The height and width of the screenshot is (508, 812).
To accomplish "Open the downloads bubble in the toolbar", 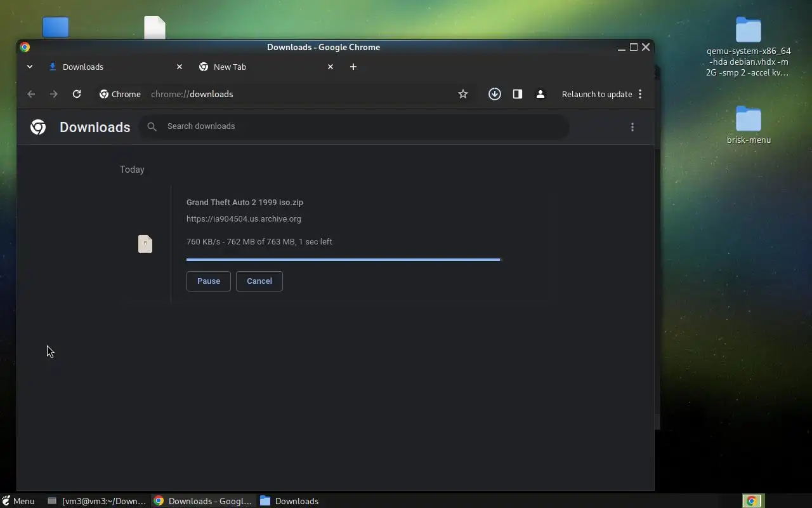I will [x=495, y=94].
